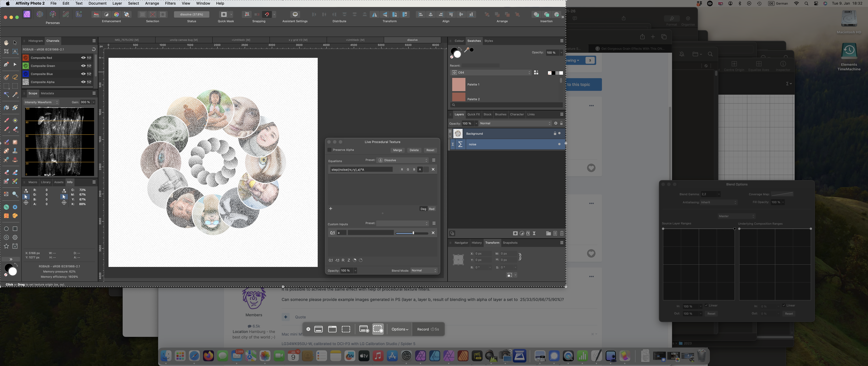Click the Deselect icon in the Selection group
This screenshot has height=366, width=868.
153,14
